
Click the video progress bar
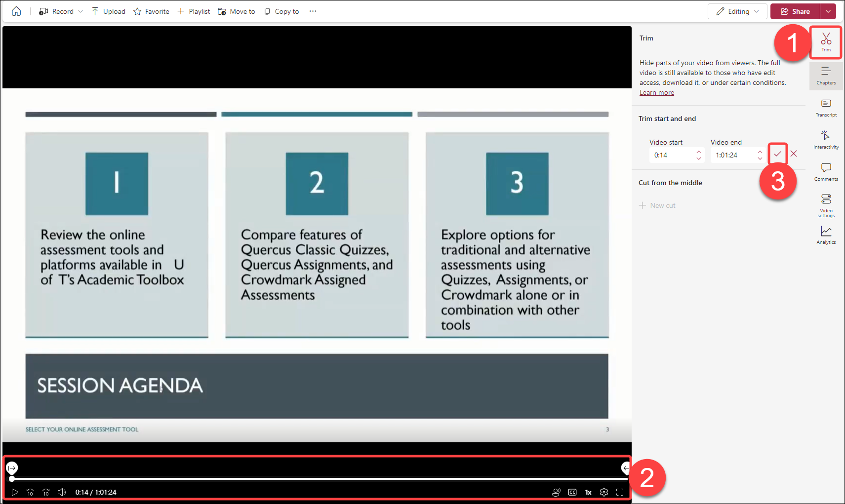[x=319, y=479]
